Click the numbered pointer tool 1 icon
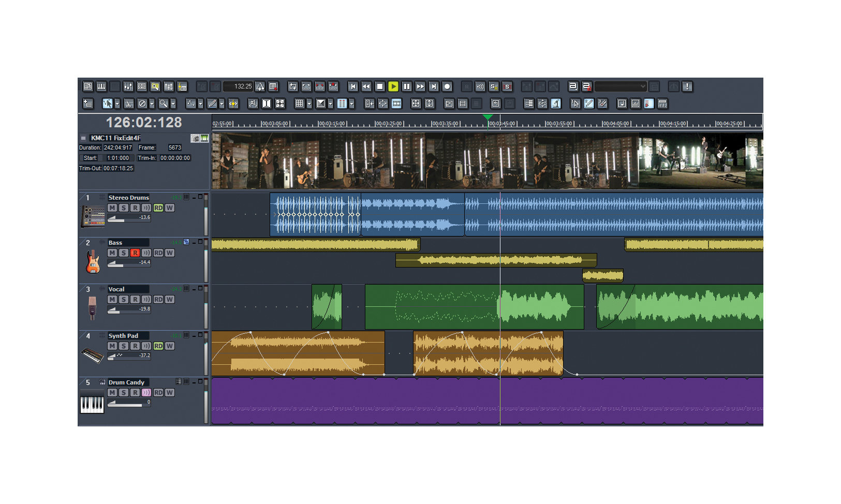 [x=575, y=103]
